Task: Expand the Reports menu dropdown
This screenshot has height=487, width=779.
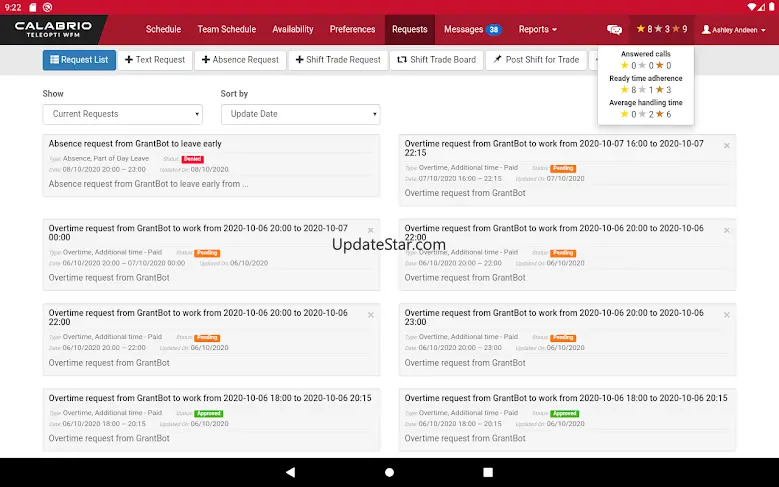Action: click(538, 30)
